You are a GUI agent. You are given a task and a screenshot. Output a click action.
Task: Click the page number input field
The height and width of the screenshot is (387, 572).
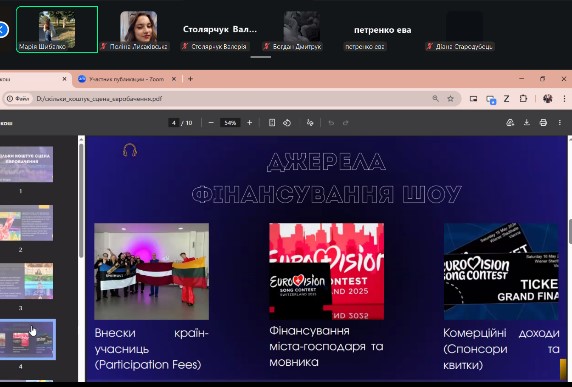pyautogui.click(x=174, y=123)
